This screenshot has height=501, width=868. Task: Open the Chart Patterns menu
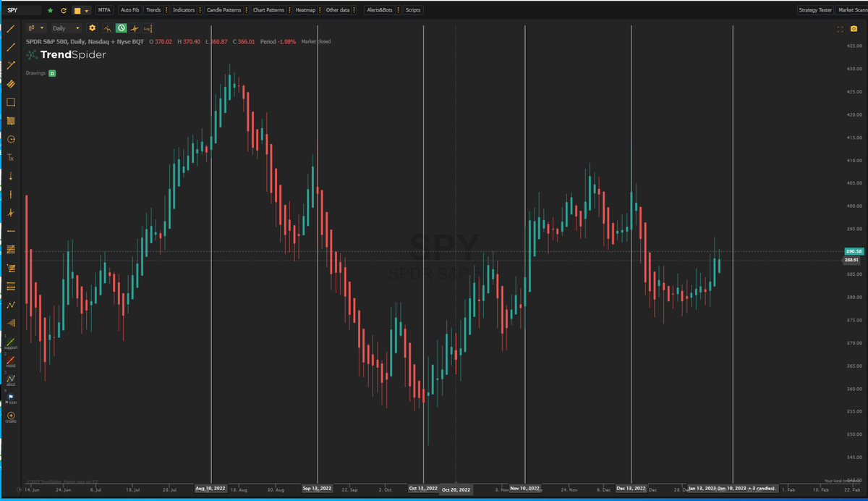(268, 10)
